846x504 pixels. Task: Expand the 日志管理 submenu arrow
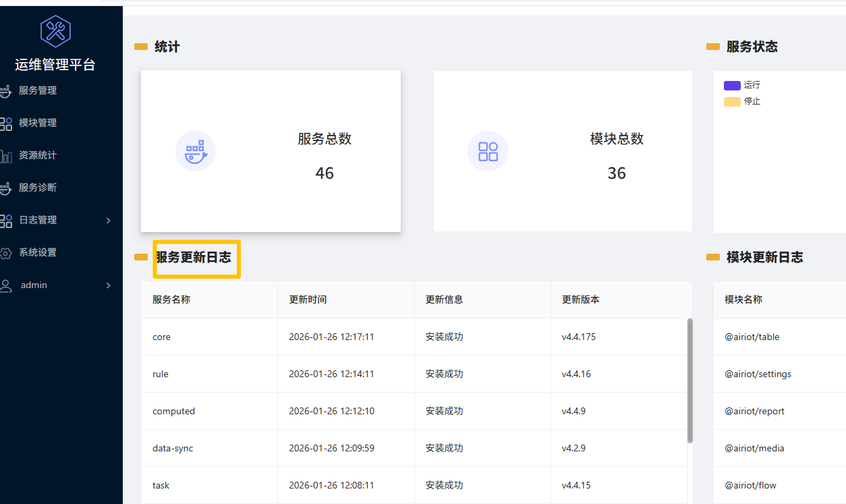point(109,221)
